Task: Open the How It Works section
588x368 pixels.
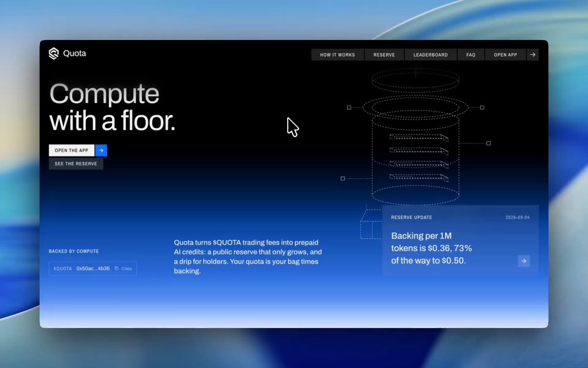Action: coord(337,55)
